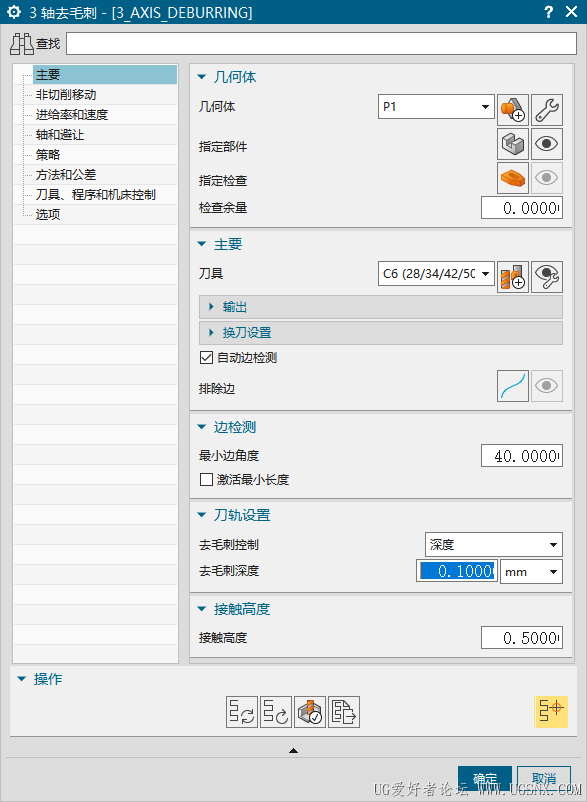
Task: Open the 几何体 P1 dropdown
Action: coord(436,106)
